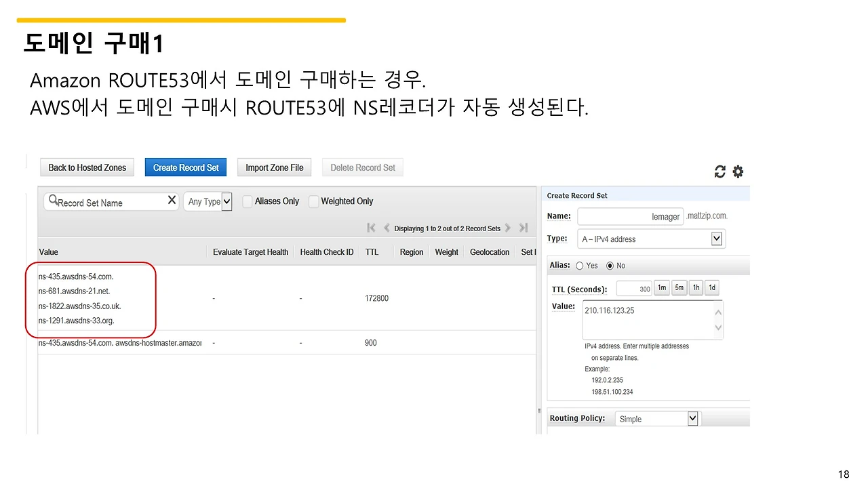The image size is (868, 488).
Task: Select the ns-1822.awsdns-35.co.uk. name server value
Action: [x=79, y=306]
